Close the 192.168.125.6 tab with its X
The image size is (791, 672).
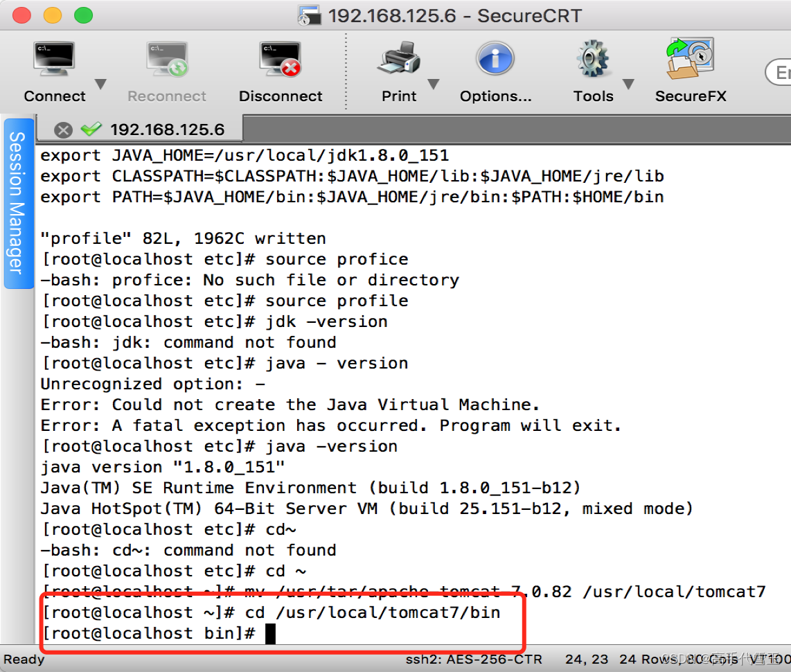coord(62,130)
